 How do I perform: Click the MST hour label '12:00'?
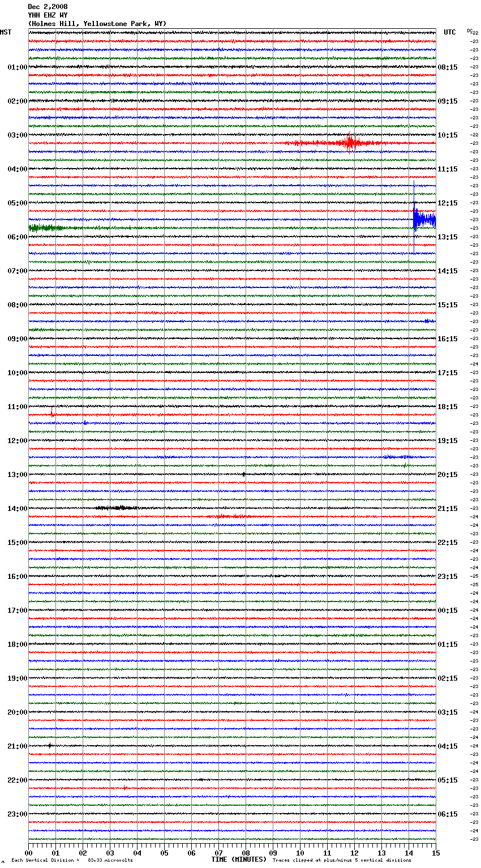click(x=18, y=441)
